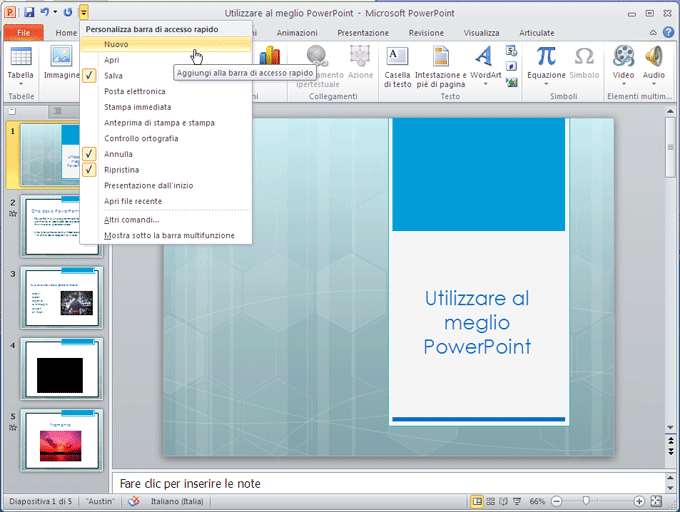Enable Apri file recente option
Image resolution: width=680 pixels, height=512 pixels.
tap(165, 201)
